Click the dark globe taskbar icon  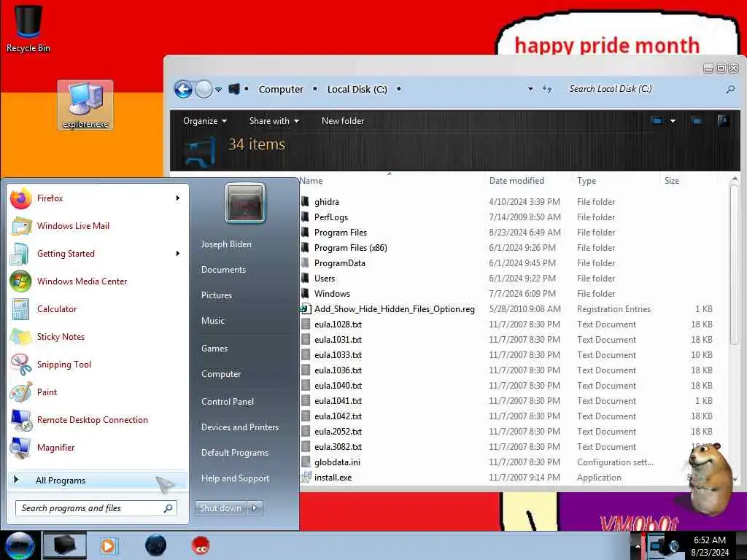point(155,545)
